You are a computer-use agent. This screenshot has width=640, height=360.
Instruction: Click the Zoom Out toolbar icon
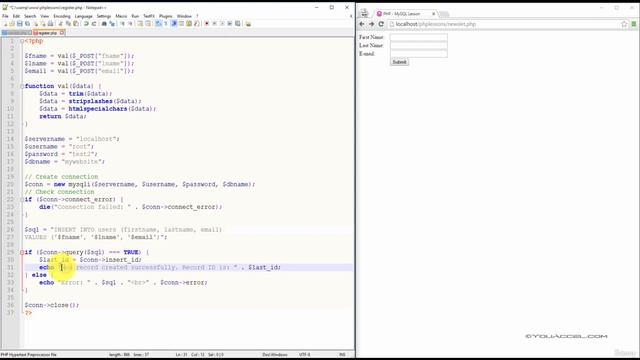click(130, 24)
